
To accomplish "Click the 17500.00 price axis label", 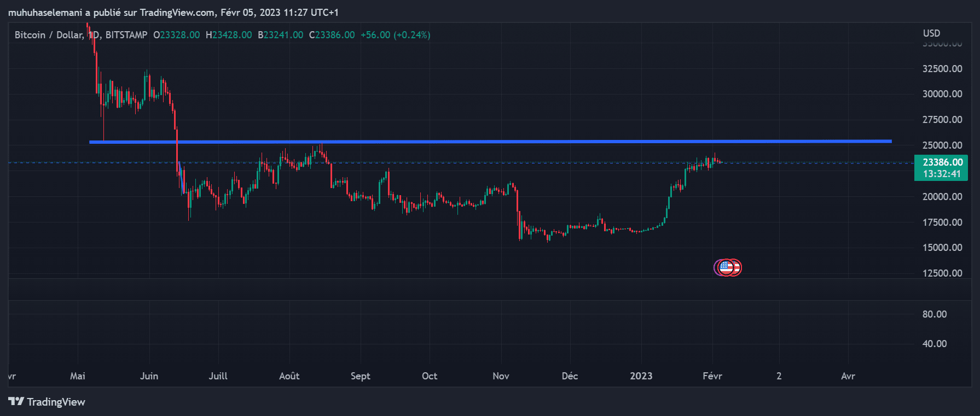I will pos(942,222).
